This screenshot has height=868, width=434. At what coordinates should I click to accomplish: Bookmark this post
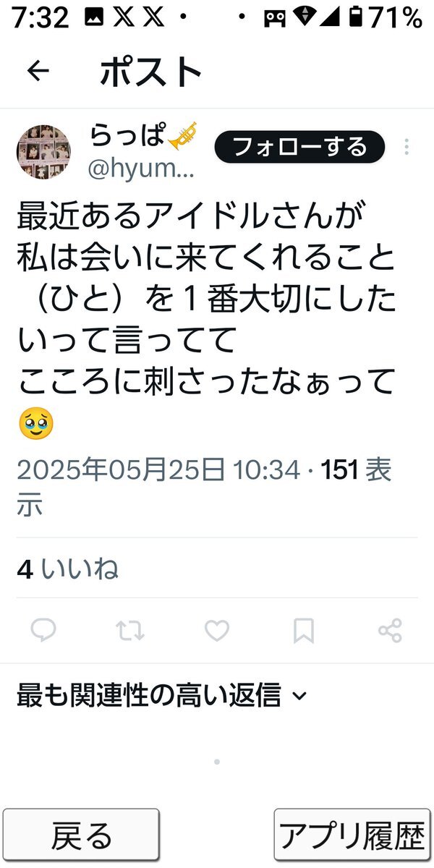tap(304, 631)
